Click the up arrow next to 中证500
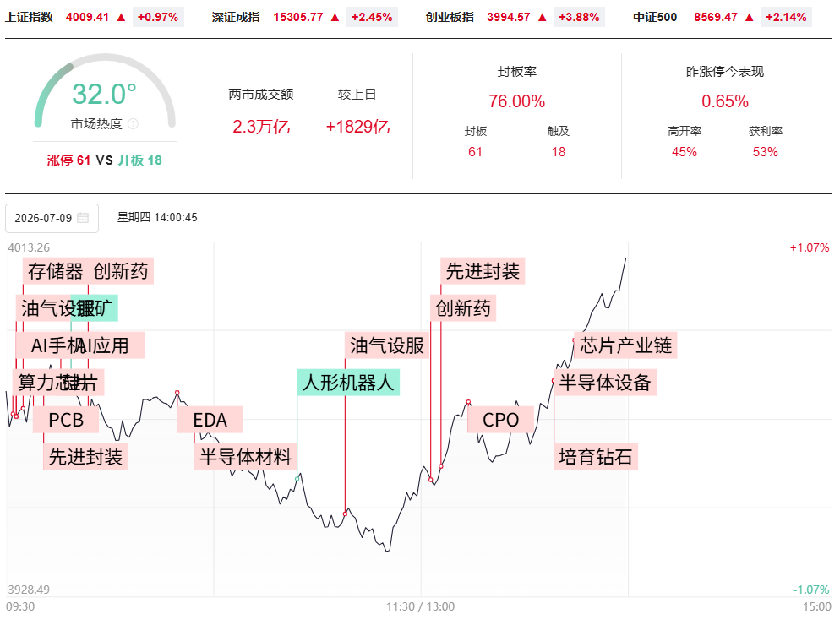This screenshot has height=625, width=840. point(749,17)
